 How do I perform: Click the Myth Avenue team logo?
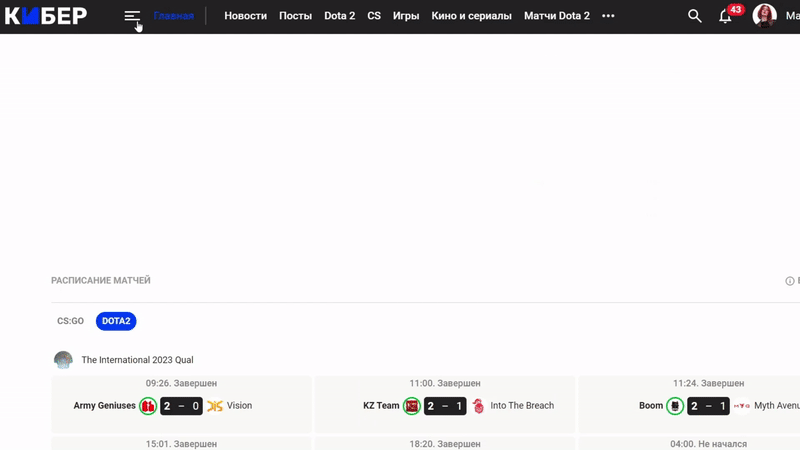point(741,406)
